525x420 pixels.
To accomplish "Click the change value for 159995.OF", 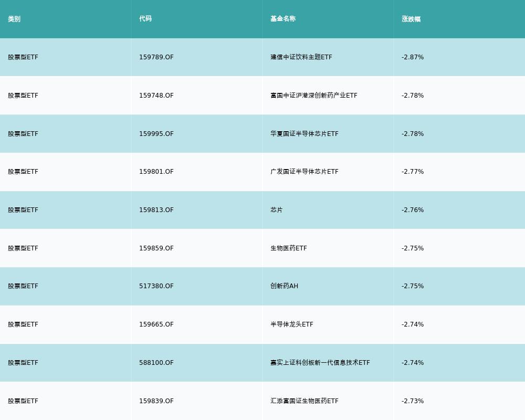I will click(413, 134).
